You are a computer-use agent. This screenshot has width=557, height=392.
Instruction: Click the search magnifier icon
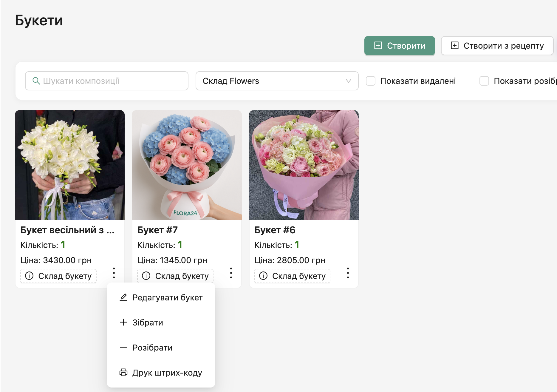coord(36,81)
